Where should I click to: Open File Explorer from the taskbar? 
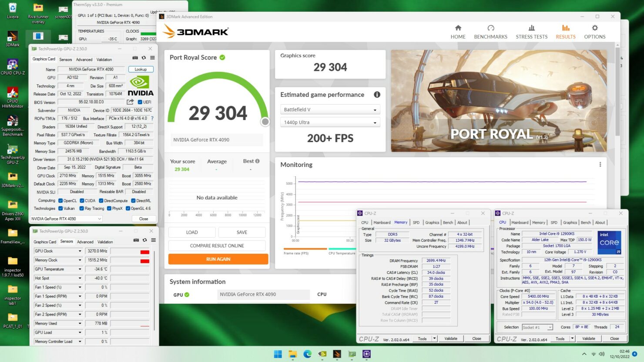point(292,354)
